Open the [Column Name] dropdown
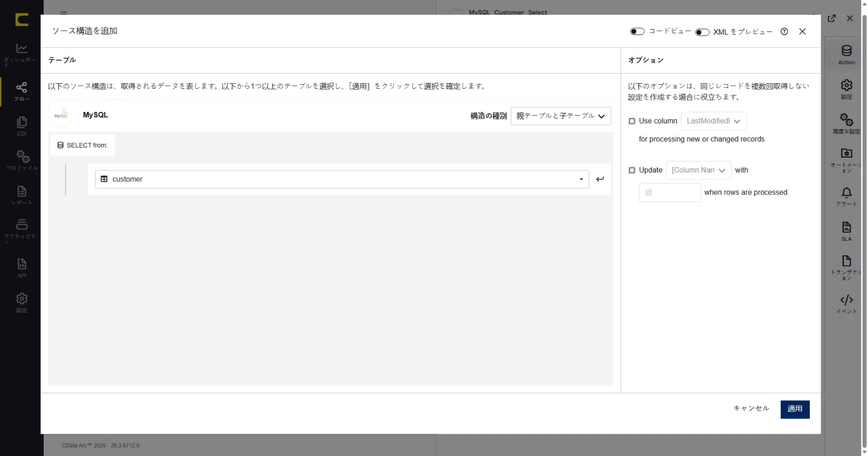This screenshot has width=868, height=456. pos(699,170)
